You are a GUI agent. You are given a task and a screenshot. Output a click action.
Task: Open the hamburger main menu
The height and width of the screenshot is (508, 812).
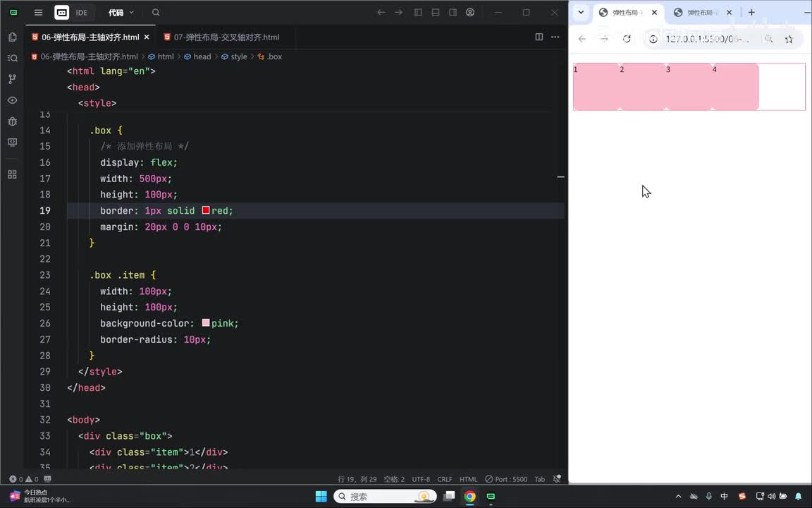(38, 13)
